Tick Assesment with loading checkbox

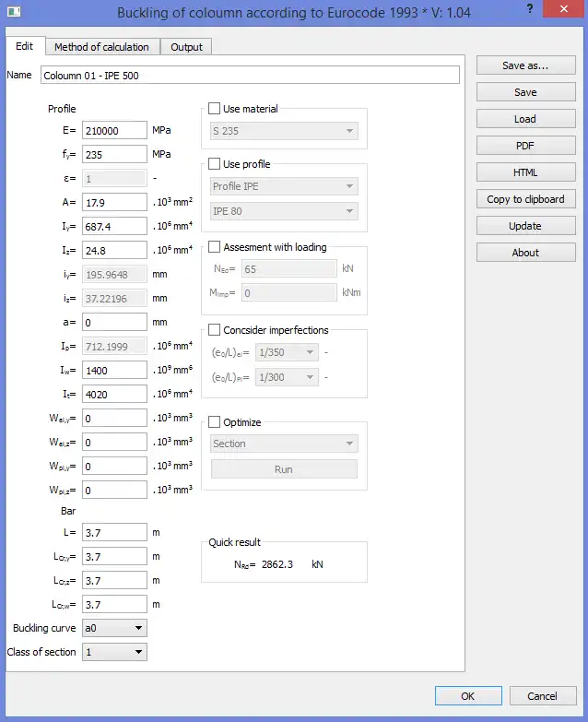(x=214, y=247)
